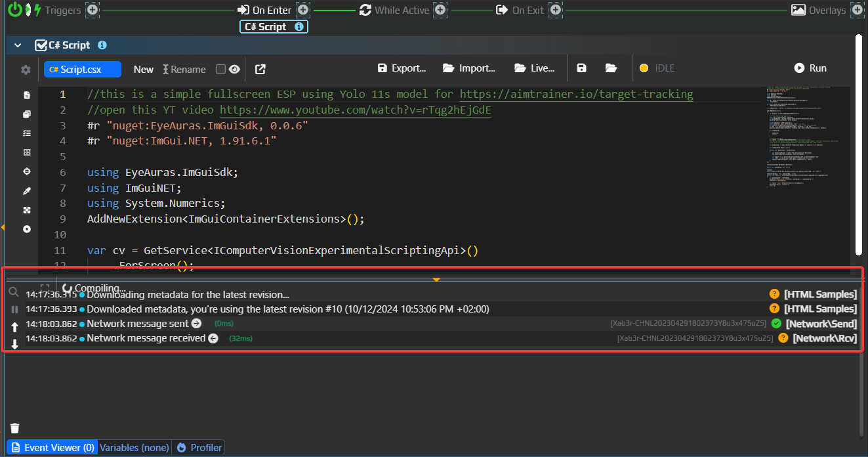Toggle the C# Script enabled checkbox
868x457 pixels.
point(41,45)
